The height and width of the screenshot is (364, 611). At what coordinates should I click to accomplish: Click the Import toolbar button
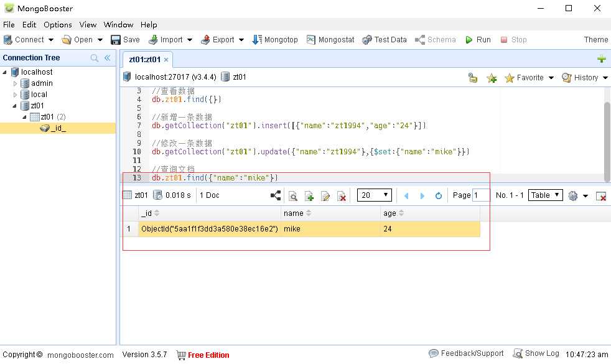tap(166, 40)
